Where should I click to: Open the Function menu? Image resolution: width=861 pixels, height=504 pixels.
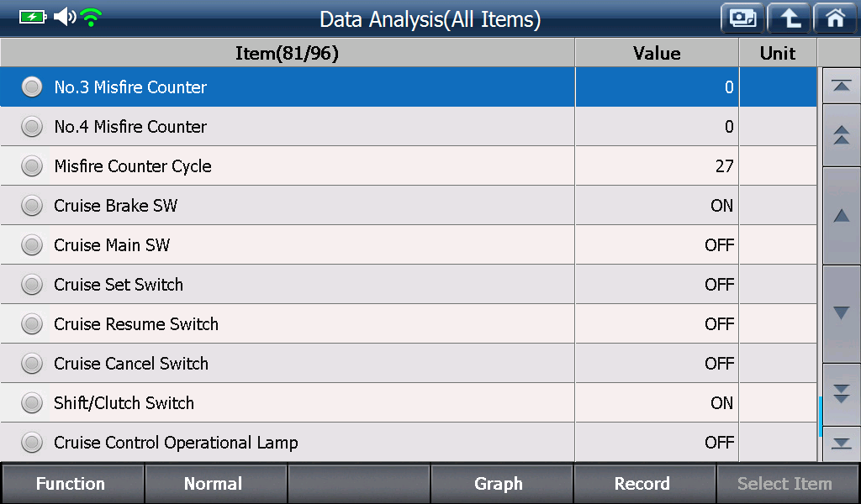72,483
